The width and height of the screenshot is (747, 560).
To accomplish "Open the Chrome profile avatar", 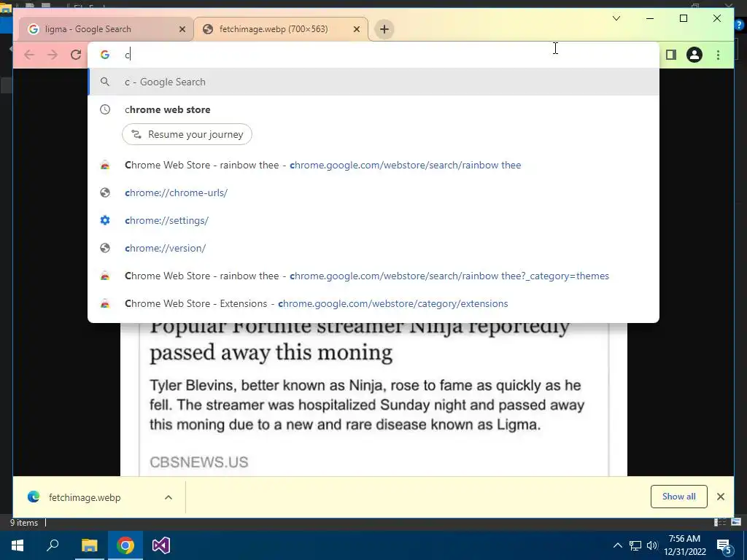I will tap(694, 55).
